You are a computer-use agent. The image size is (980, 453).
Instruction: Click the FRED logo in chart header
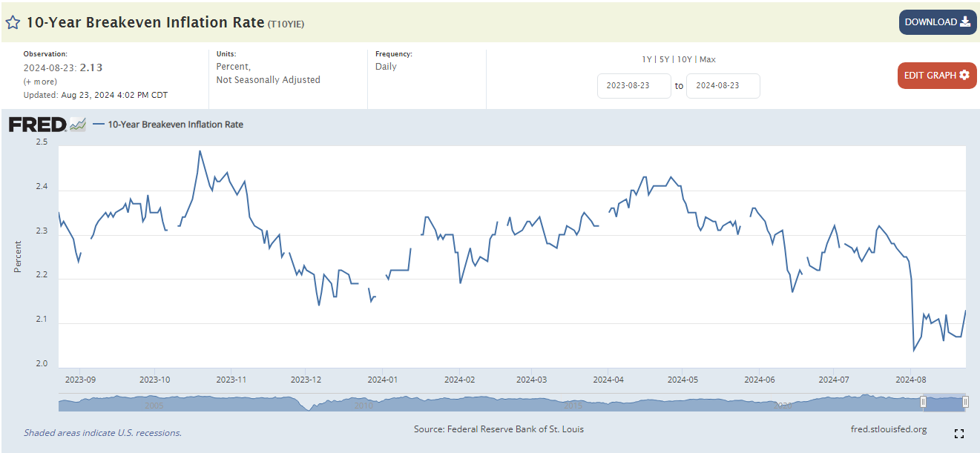tap(47, 125)
